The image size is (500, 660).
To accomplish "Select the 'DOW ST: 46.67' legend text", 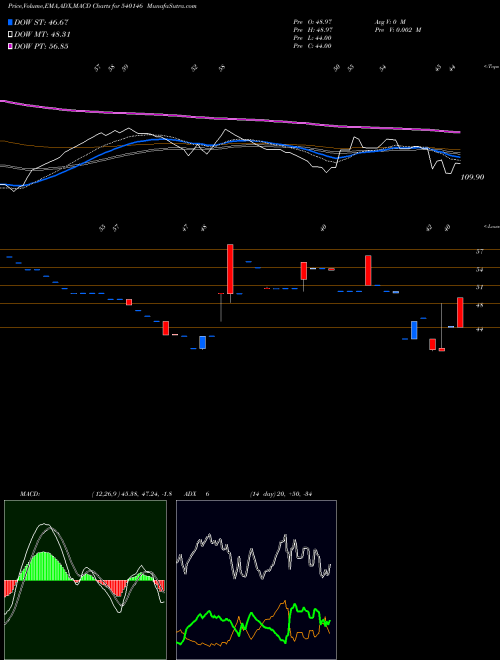I will click(x=41, y=22).
